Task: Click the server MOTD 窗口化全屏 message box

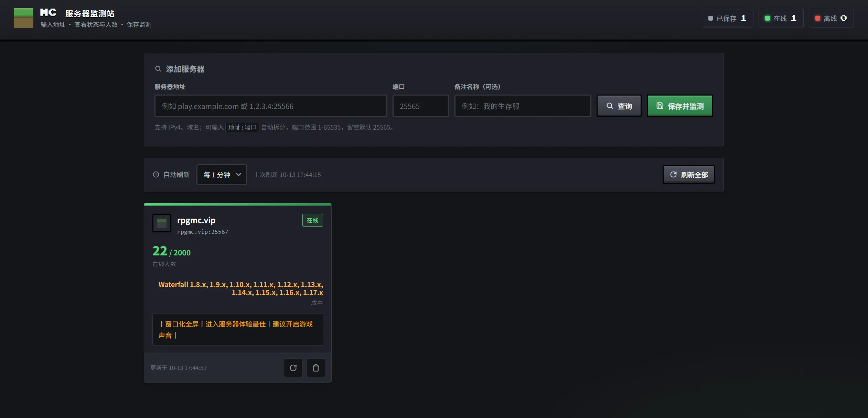Action: tap(238, 329)
